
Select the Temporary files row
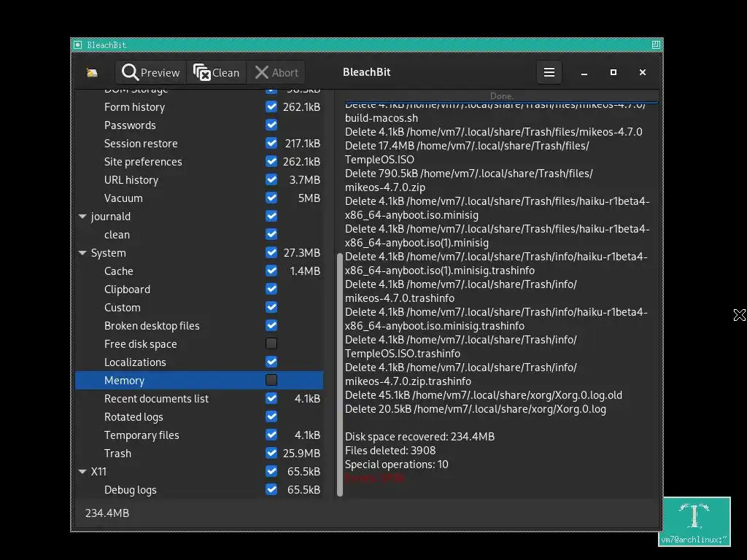coord(199,435)
